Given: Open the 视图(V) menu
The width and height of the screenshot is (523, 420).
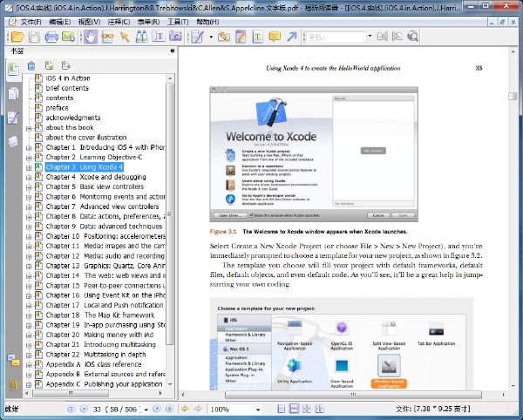Looking at the screenshot, I should click(x=89, y=22).
